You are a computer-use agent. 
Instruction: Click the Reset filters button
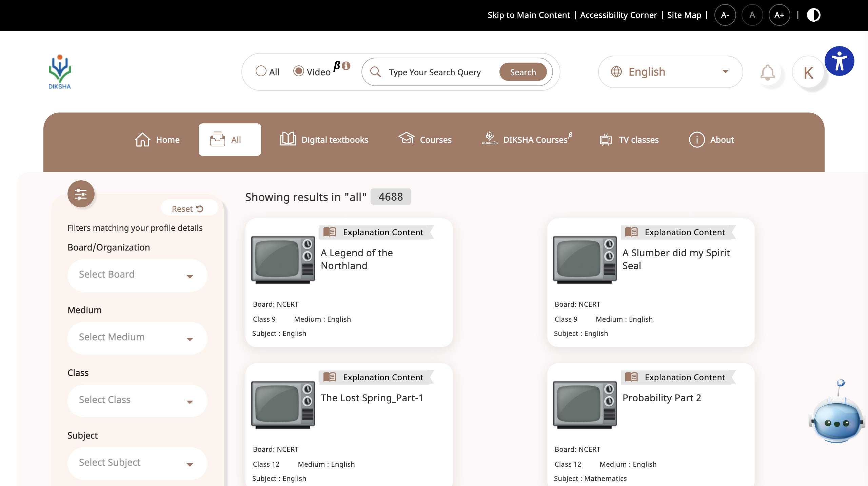point(189,208)
